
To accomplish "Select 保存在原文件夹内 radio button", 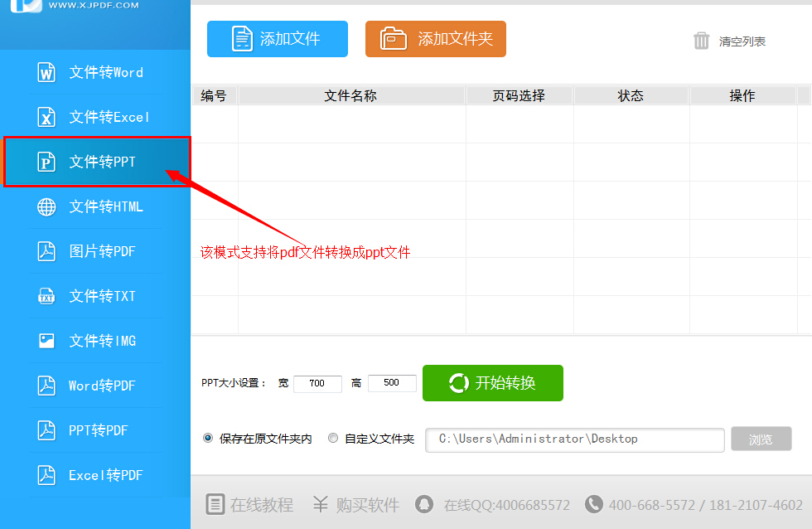I will tap(208, 439).
